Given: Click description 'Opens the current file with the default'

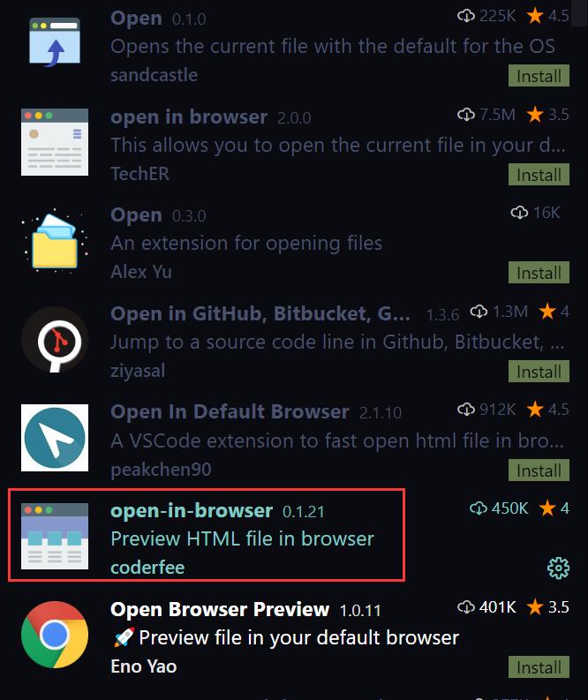Looking at the screenshot, I should point(333,47).
